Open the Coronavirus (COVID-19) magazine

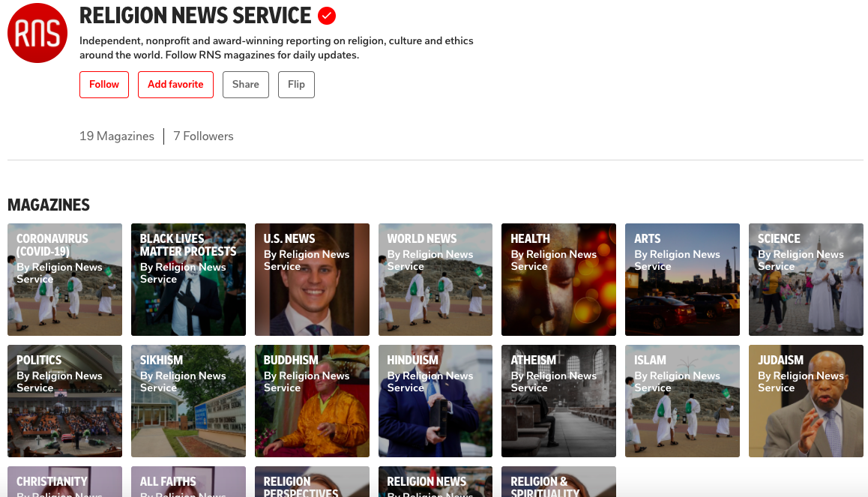(64, 279)
